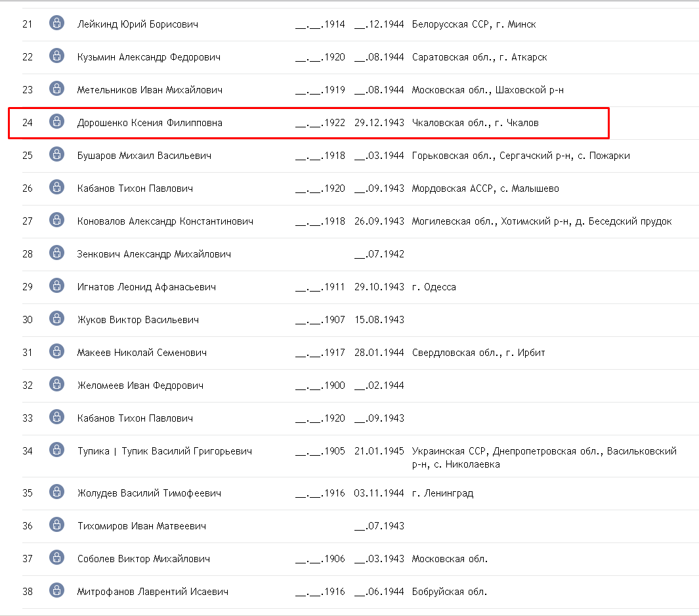Open Макеев Николай Семенович record
The image size is (699, 616).
[142, 353]
